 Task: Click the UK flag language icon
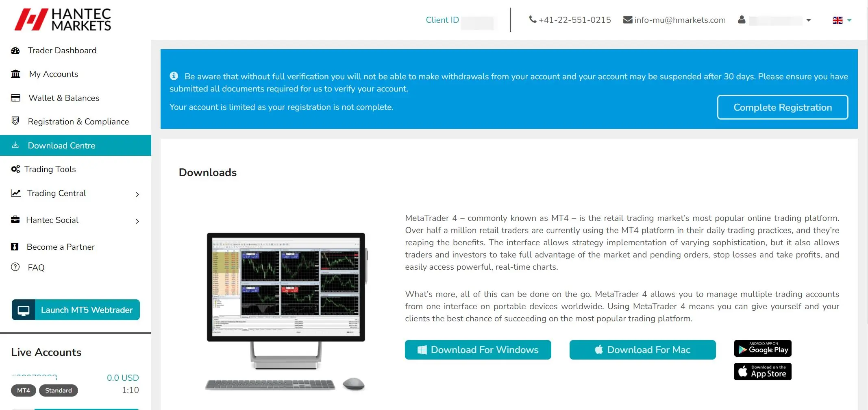coord(838,20)
